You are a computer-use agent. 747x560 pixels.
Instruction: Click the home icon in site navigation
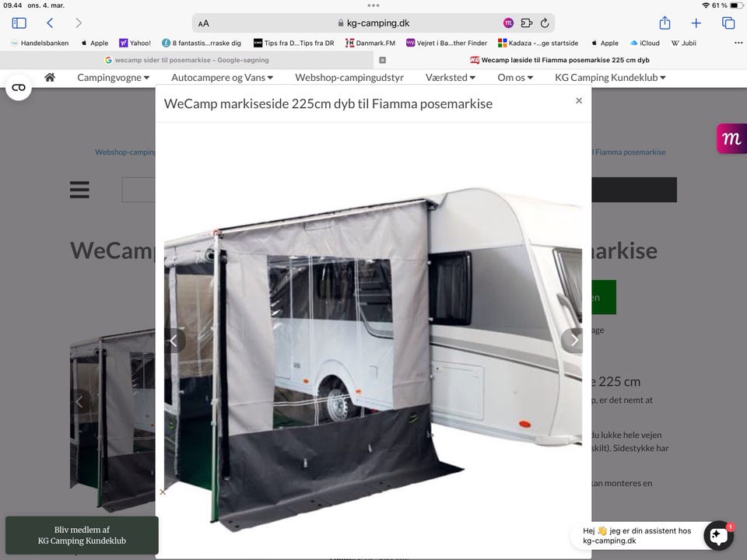(x=50, y=77)
